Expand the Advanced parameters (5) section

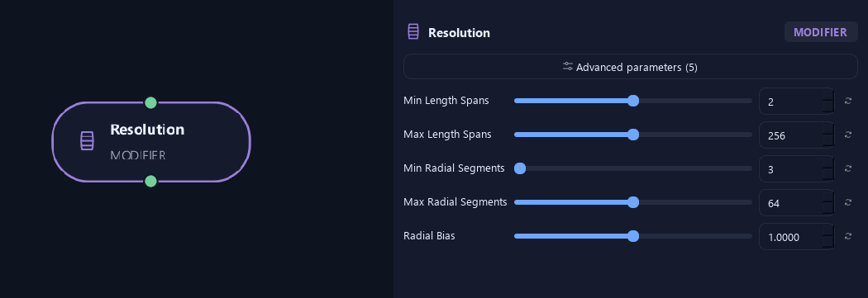tap(631, 66)
